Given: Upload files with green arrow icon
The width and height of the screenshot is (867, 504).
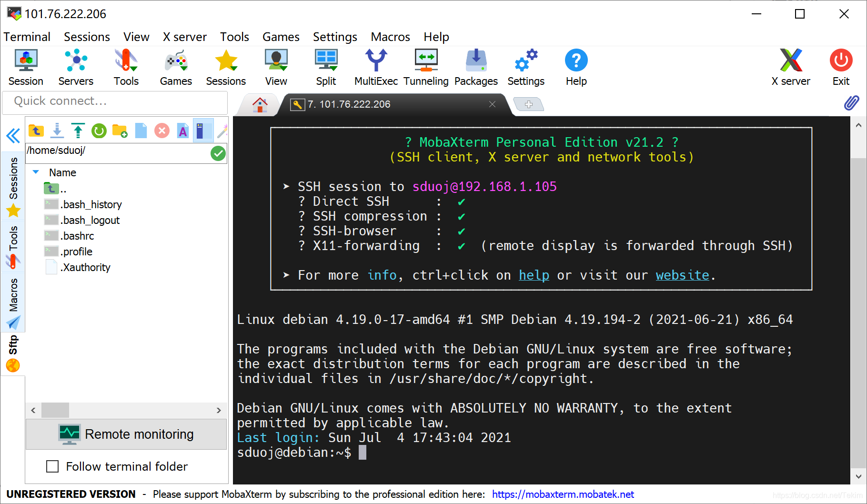Looking at the screenshot, I should tap(78, 131).
